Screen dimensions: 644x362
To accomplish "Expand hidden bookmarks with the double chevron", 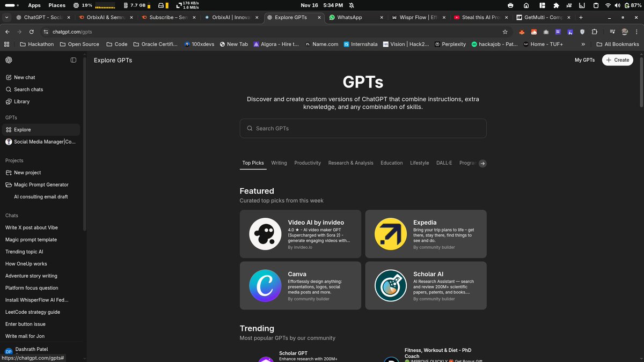I will click(x=583, y=44).
